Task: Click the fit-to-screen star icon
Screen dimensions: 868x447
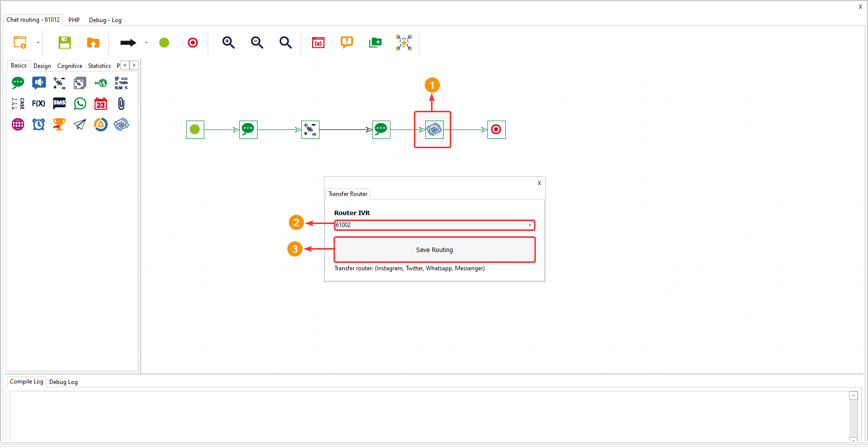Action: pyautogui.click(x=404, y=42)
